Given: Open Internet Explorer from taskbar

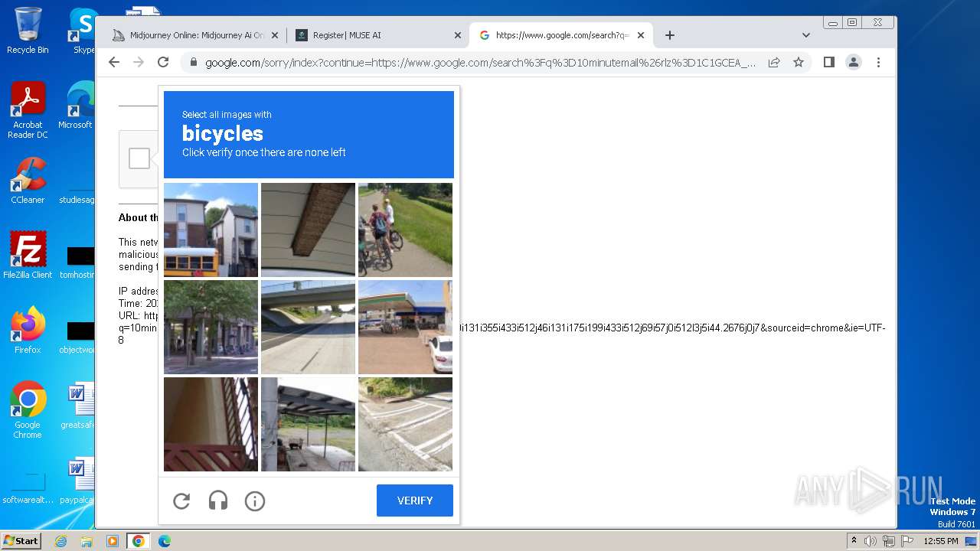Looking at the screenshot, I should click(60, 541).
